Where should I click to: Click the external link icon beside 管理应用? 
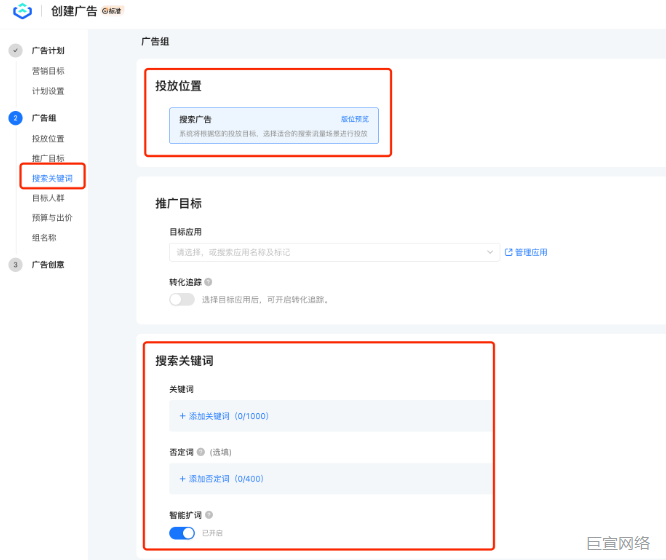click(x=508, y=252)
